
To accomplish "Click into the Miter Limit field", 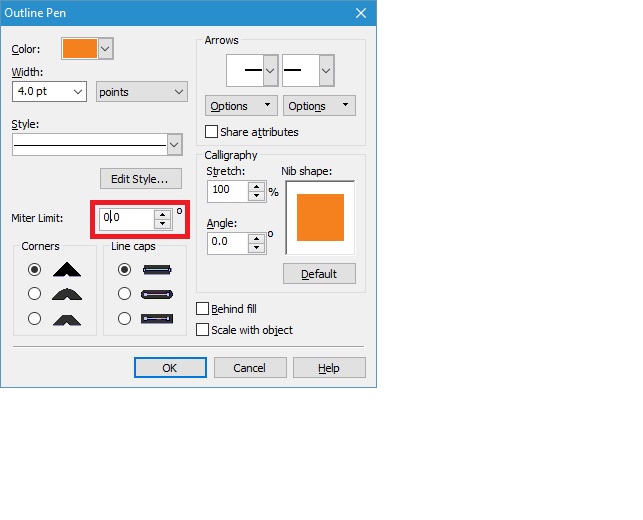I will (127, 218).
